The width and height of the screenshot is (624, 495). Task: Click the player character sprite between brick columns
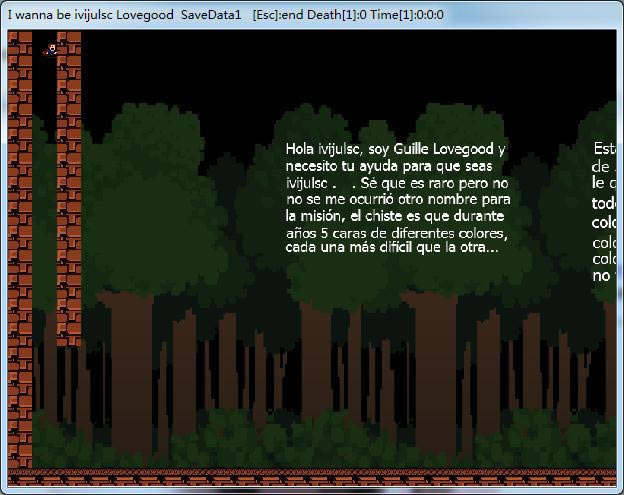pyautogui.click(x=51, y=48)
